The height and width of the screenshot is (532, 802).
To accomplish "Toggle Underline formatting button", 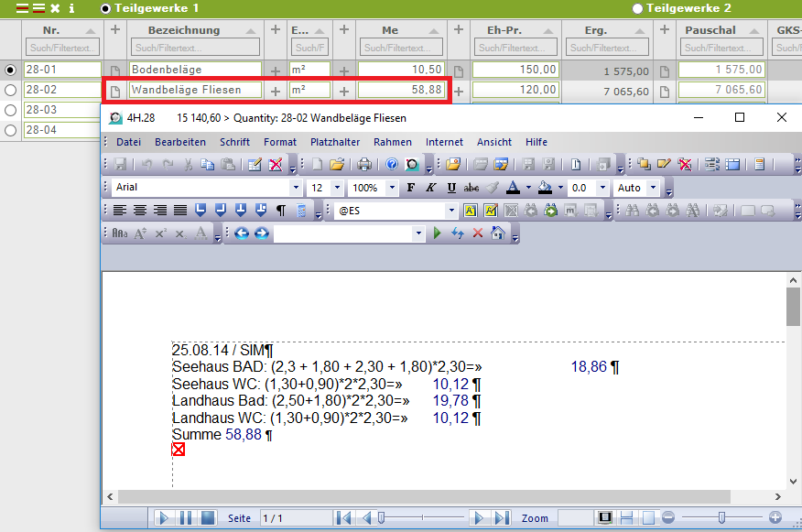I will (x=451, y=188).
